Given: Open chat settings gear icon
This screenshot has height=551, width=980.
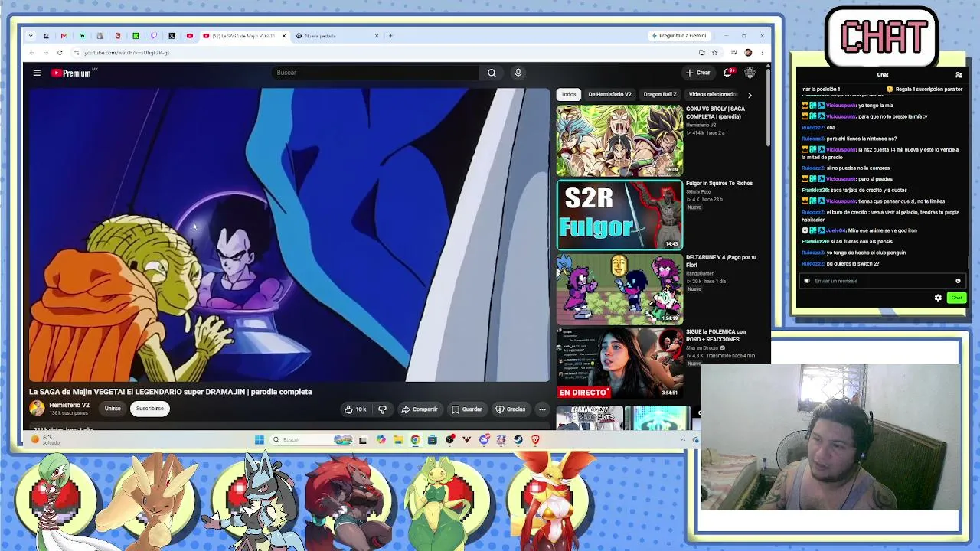Looking at the screenshot, I should [x=938, y=298].
